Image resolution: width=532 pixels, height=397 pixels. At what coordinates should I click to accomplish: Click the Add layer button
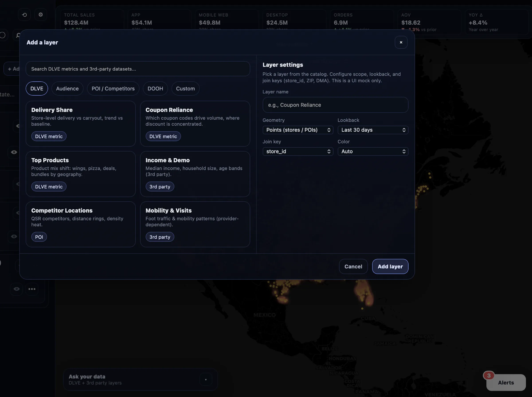coord(390,266)
